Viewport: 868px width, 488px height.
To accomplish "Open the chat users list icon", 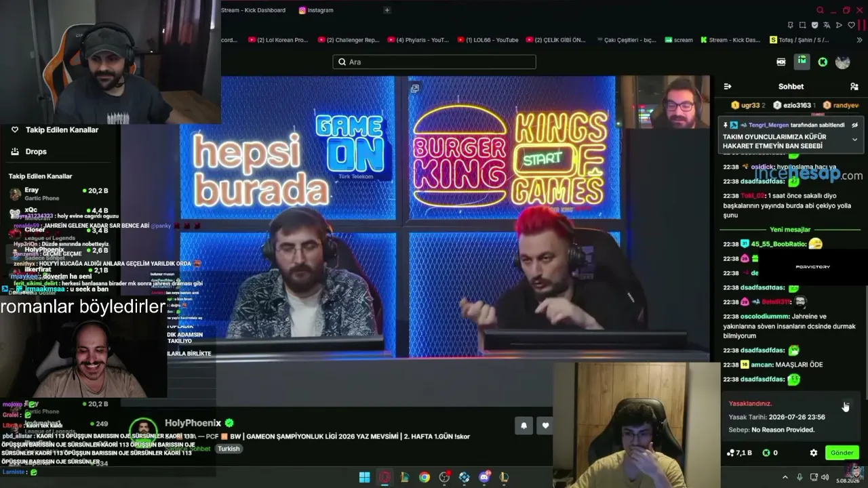I will click(x=854, y=86).
